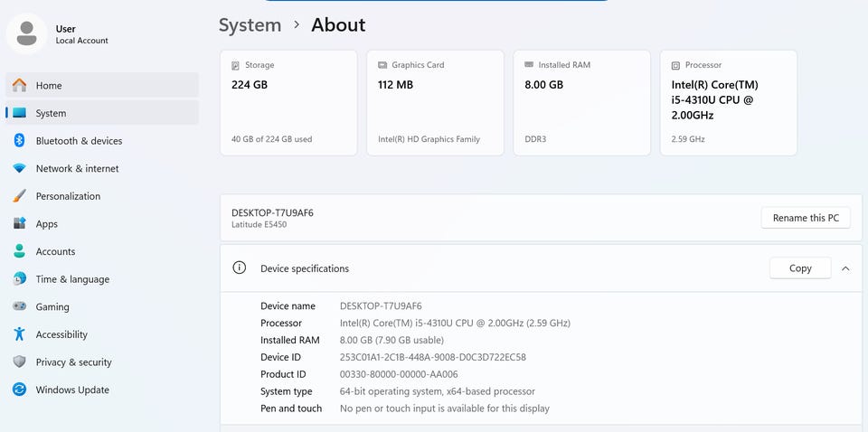The width and height of the screenshot is (868, 432).
Task: Copy the device specifications
Action: [x=799, y=268]
